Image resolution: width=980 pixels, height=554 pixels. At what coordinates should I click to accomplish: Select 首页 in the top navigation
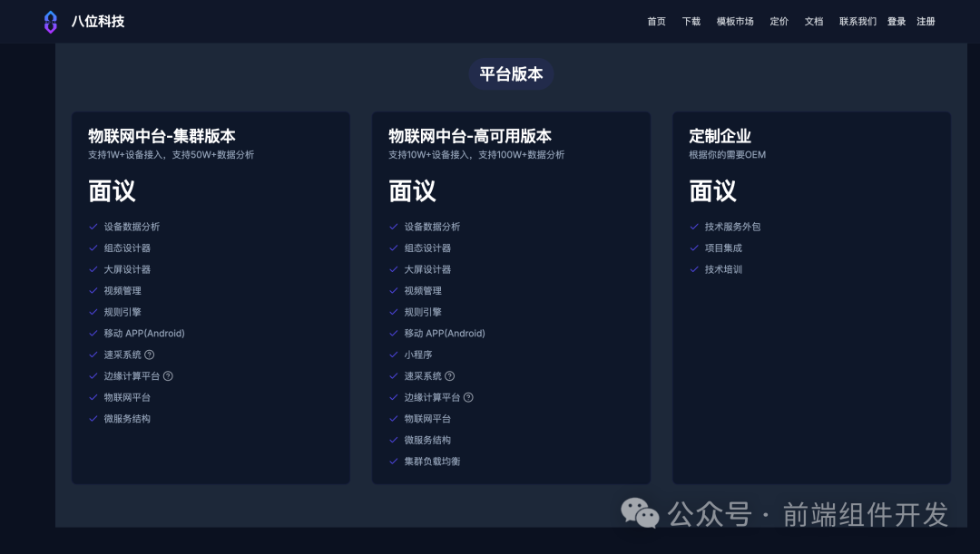pyautogui.click(x=656, y=21)
